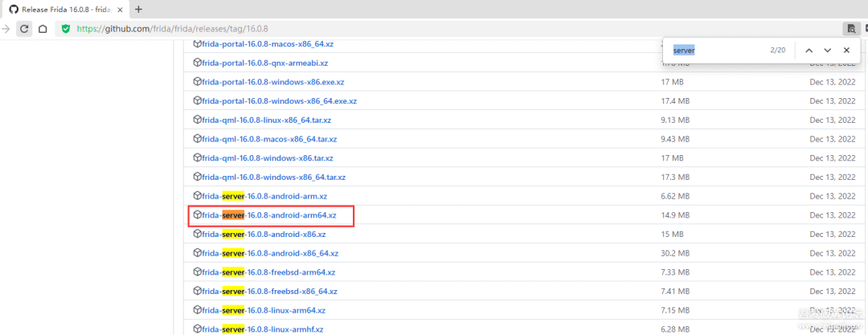Click package icon beside frida-server linux-armhf
The width and height of the screenshot is (868, 335).
[x=197, y=329]
